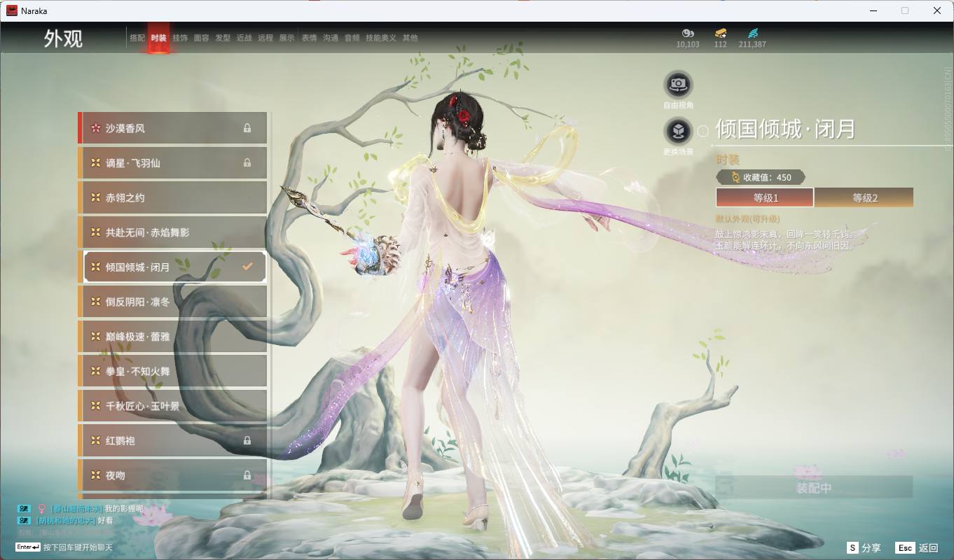Open the 发型 tab
954x560 pixels.
[223, 38]
